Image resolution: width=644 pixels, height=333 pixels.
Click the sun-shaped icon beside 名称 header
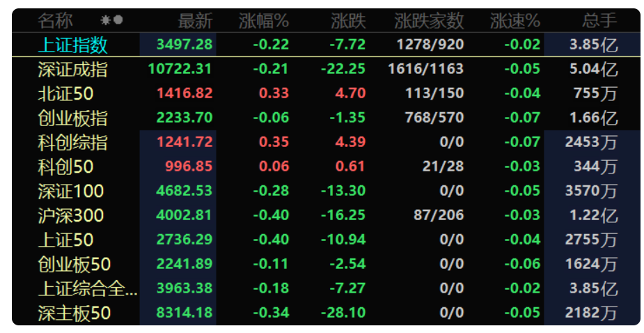point(106,20)
